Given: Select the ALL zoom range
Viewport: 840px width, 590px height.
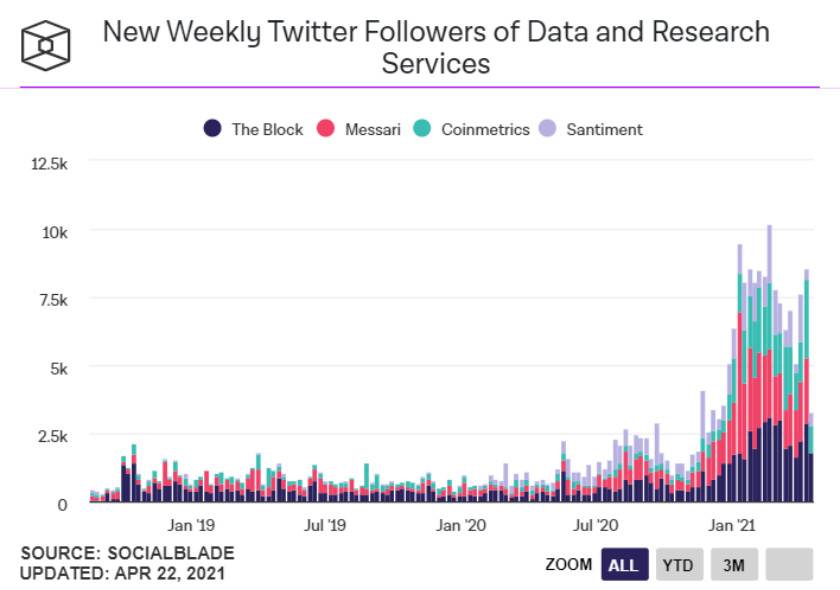Looking at the screenshot, I should pos(625,565).
